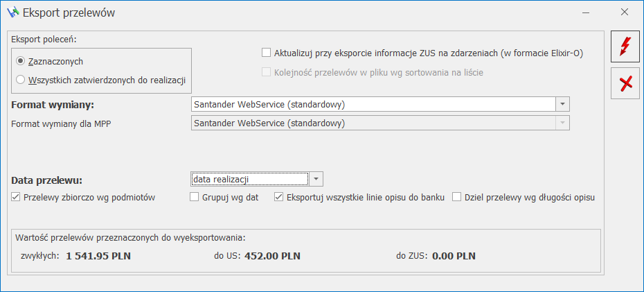Click the Data przelewu label
Viewport: 644px width, 292px height.
(x=47, y=180)
